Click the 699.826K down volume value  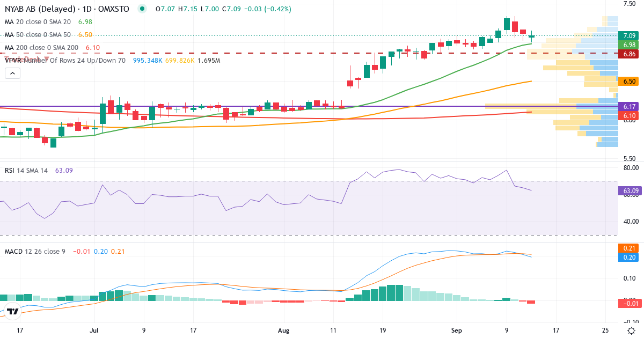[180, 60]
